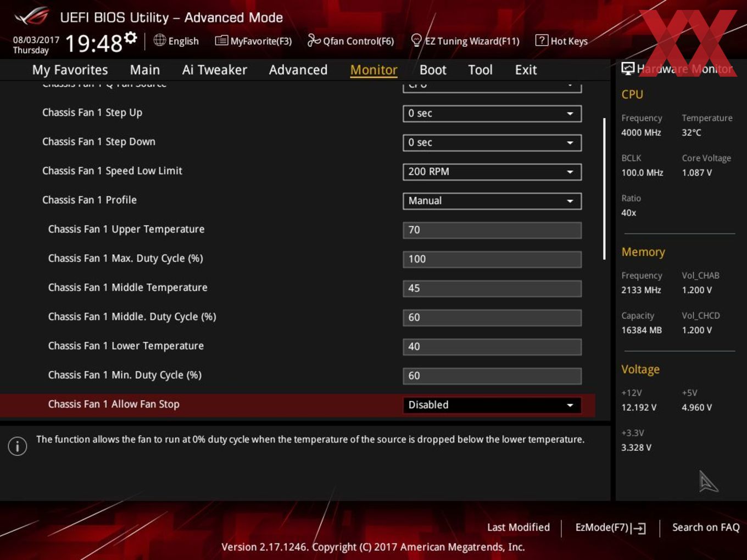
Task: Open the Exit tab
Action: pyautogui.click(x=526, y=70)
